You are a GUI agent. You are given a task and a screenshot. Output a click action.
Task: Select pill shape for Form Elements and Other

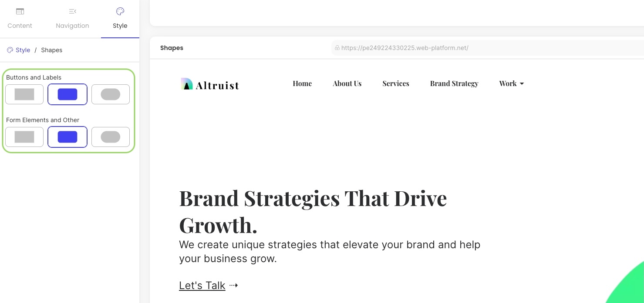coord(111,137)
